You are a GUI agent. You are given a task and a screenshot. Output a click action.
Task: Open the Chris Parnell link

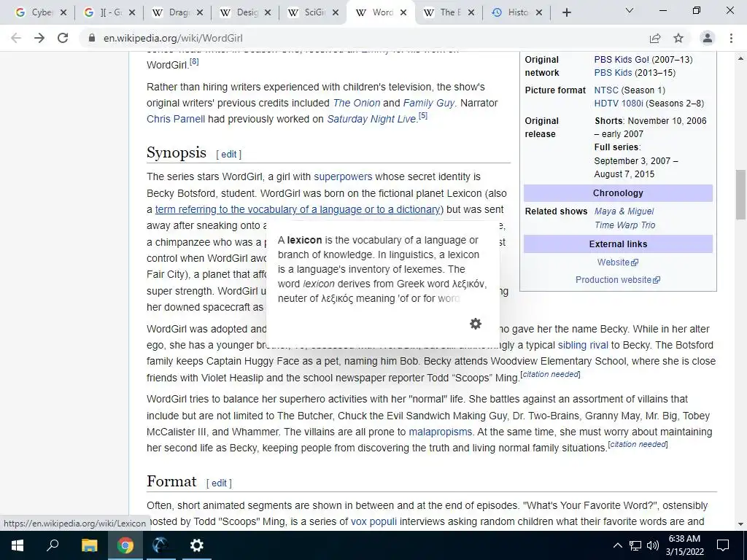click(176, 119)
